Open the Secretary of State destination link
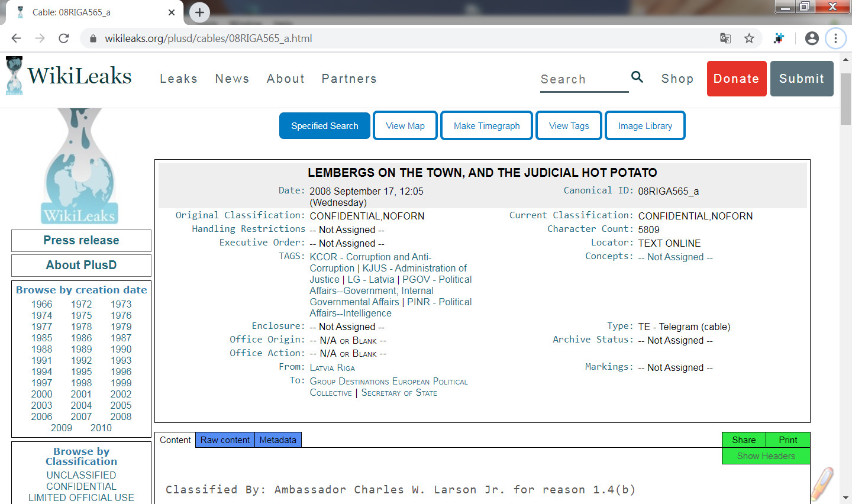852x504 pixels. click(x=399, y=393)
